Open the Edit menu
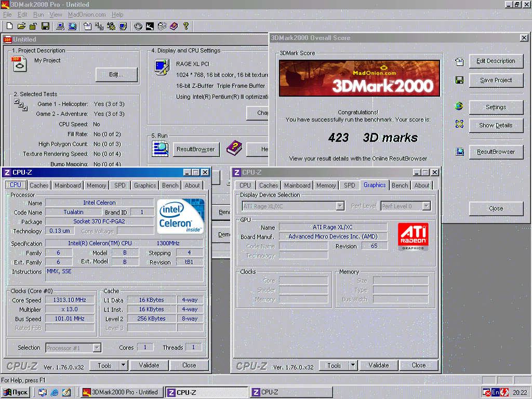Screen dimensions: 532x399 pos(22,15)
